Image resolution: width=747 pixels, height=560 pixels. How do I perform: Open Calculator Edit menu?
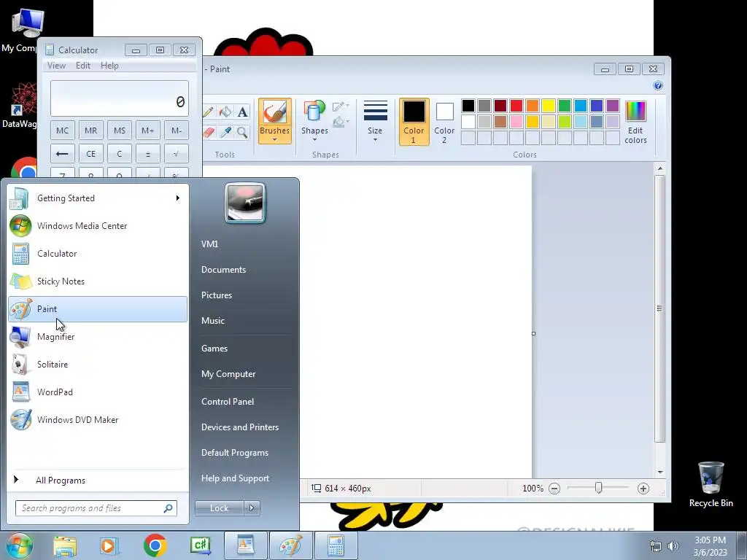pyautogui.click(x=83, y=66)
